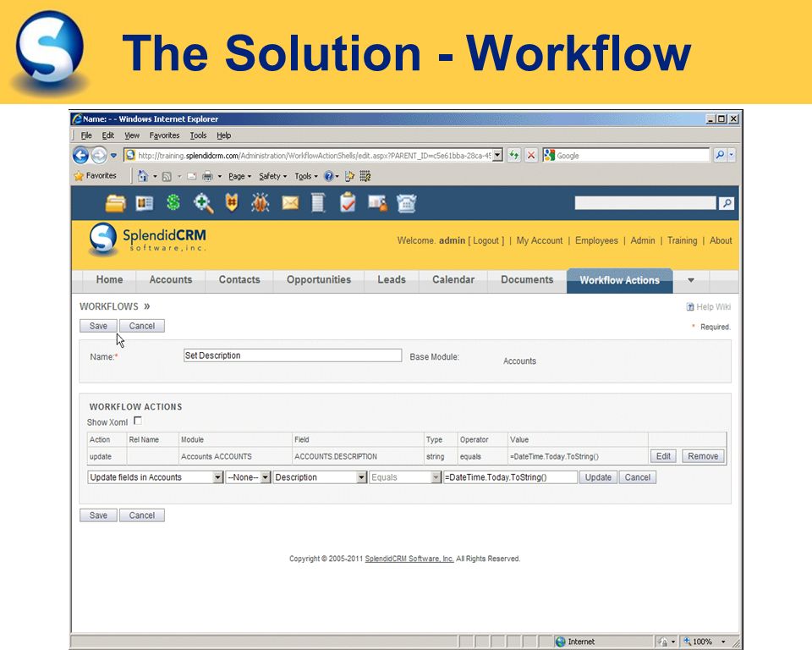Screen dimensions: 812x650
Task: Click the Logout link
Action: [x=486, y=240]
